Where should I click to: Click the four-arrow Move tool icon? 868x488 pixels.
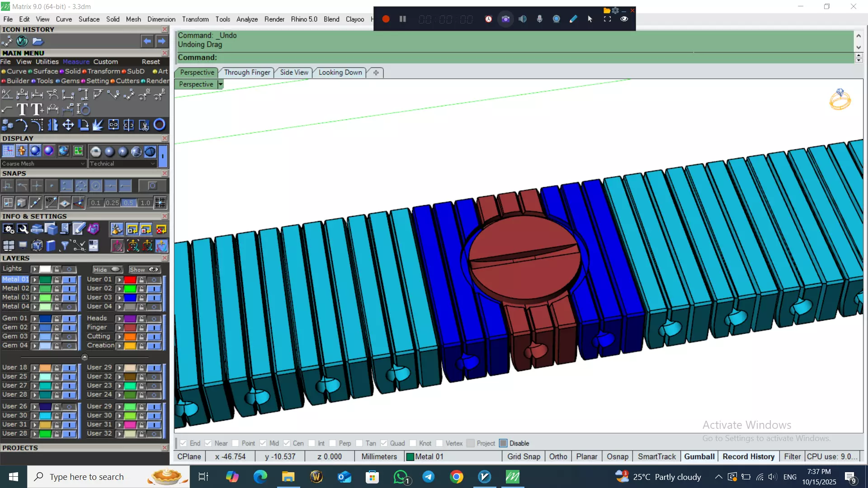point(68,125)
